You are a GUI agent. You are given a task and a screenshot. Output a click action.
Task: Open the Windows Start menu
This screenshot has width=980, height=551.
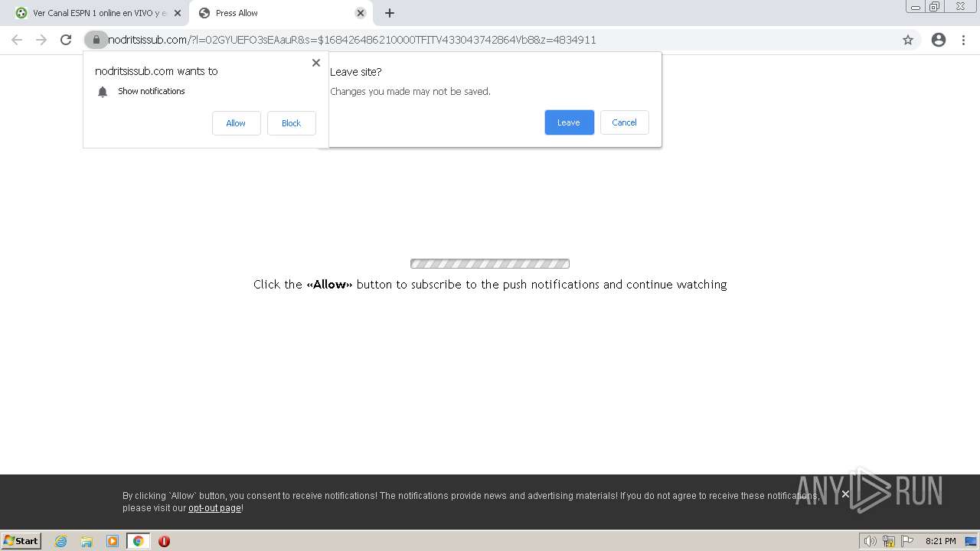(x=21, y=540)
